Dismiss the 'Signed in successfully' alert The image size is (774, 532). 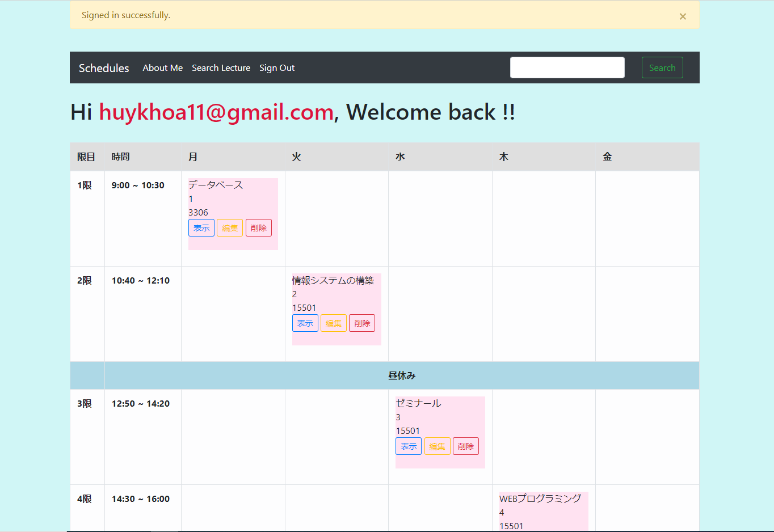point(683,16)
